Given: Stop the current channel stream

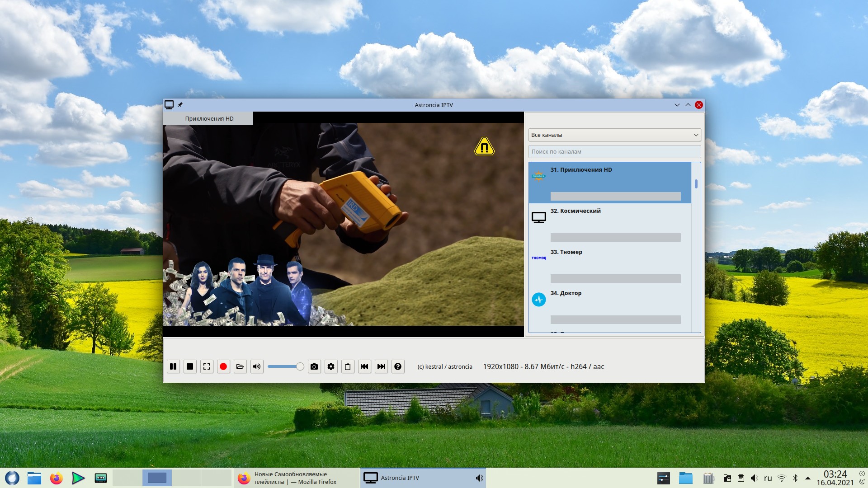Looking at the screenshot, I should pos(190,366).
